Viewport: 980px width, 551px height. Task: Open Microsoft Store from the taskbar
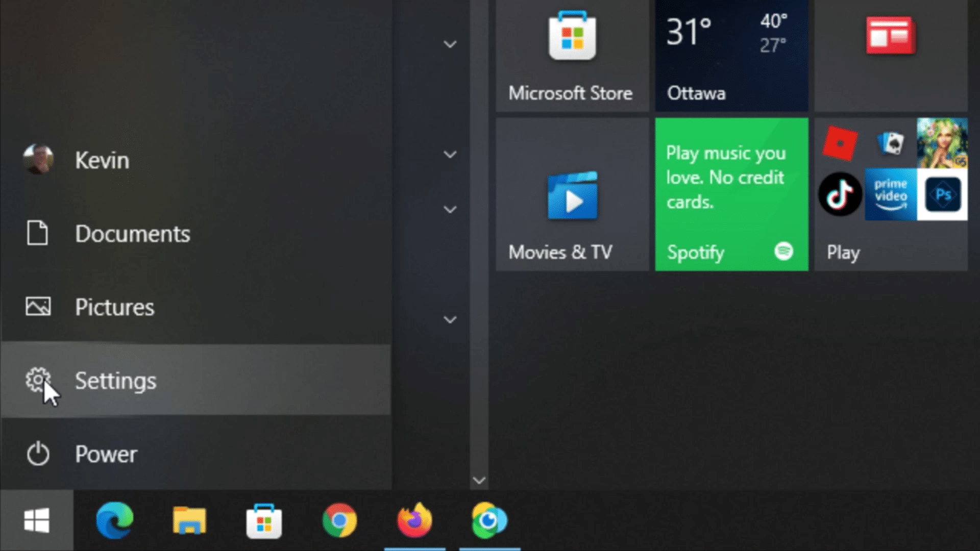(x=264, y=521)
